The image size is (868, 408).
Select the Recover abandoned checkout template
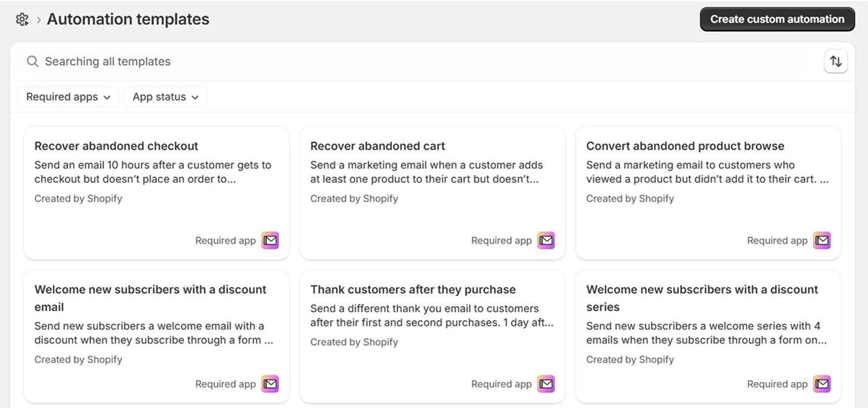[156, 192]
